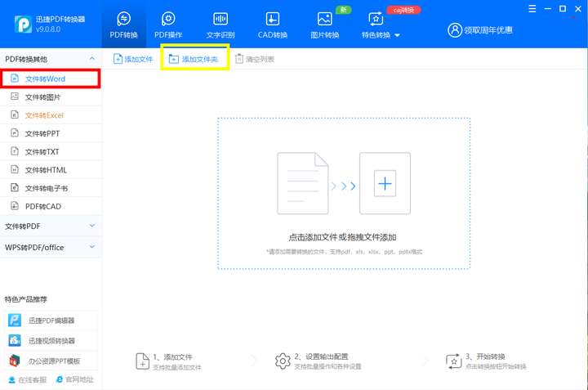Click the 迅捷视频转换器 app icon
Image resolution: width=588 pixels, height=390 pixels.
coord(15,340)
